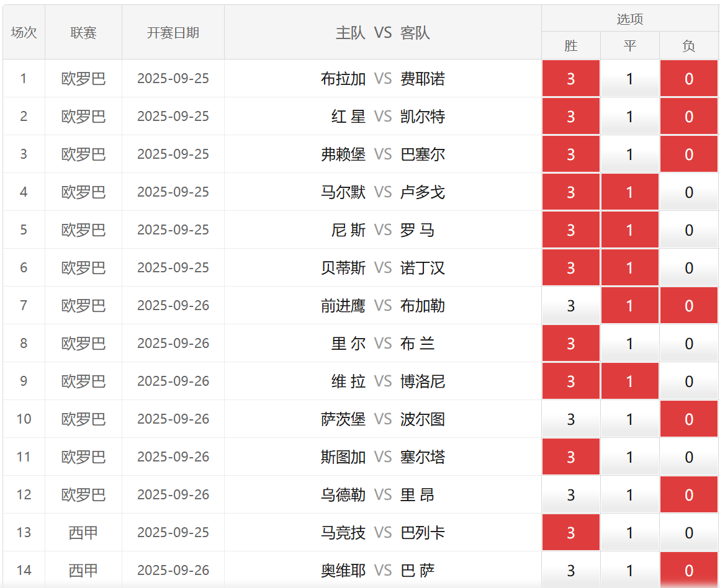Toggle the loss (0) option for 马尔默 VS 卢多戈
The height and width of the screenshot is (588, 720).
(x=688, y=192)
